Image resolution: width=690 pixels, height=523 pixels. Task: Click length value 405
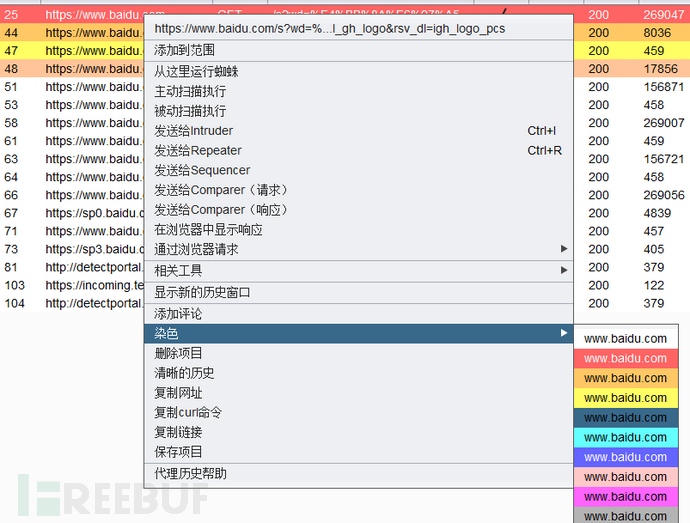pyautogui.click(x=654, y=250)
